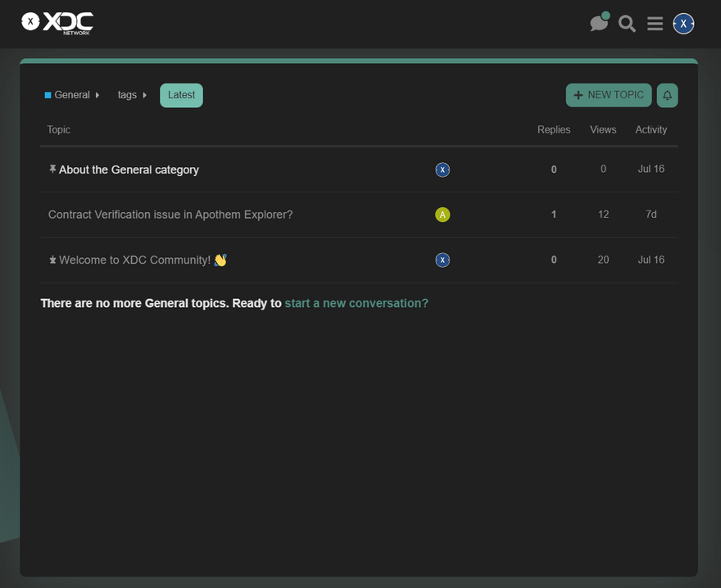Click 'start a new conversation?' link
The height and width of the screenshot is (588, 721).
(356, 303)
